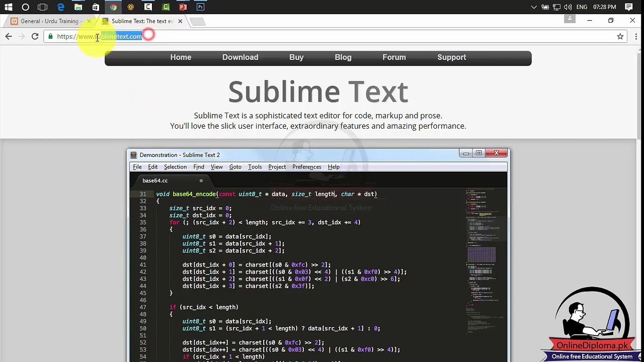The height and width of the screenshot is (362, 644).
Task: Select the base64.cc editor tab
Action: pos(171,180)
